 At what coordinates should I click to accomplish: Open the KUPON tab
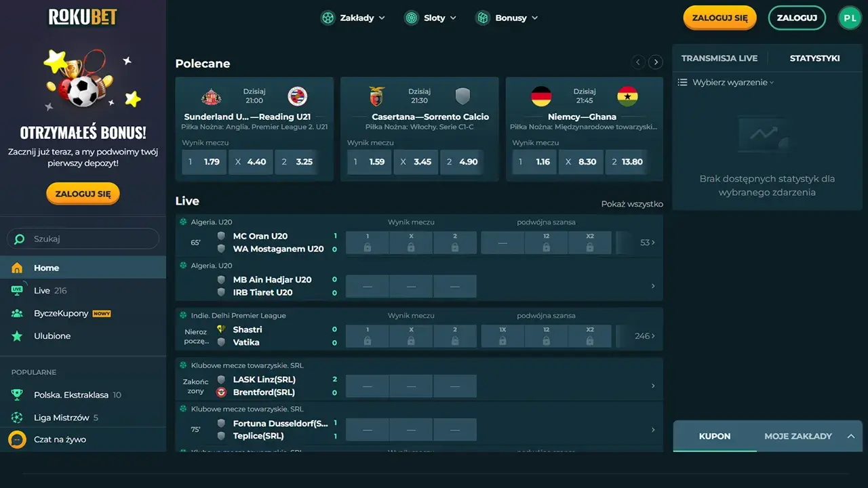(715, 436)
